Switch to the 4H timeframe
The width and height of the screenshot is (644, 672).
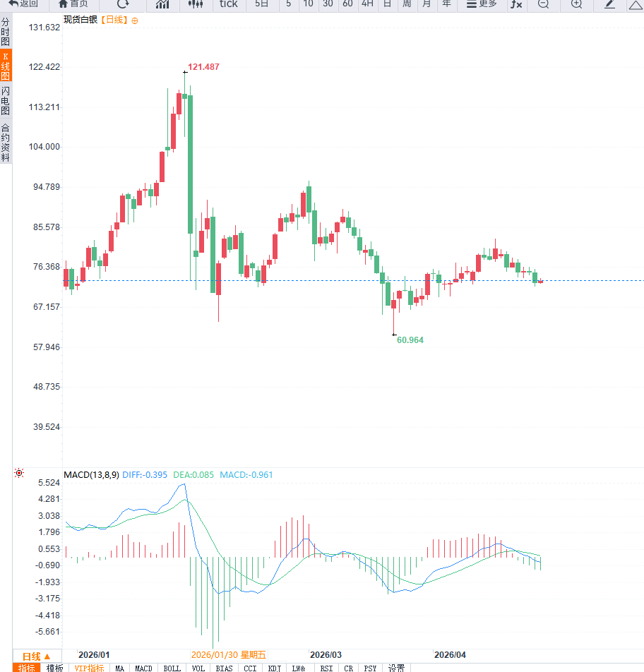pos(367,4)
